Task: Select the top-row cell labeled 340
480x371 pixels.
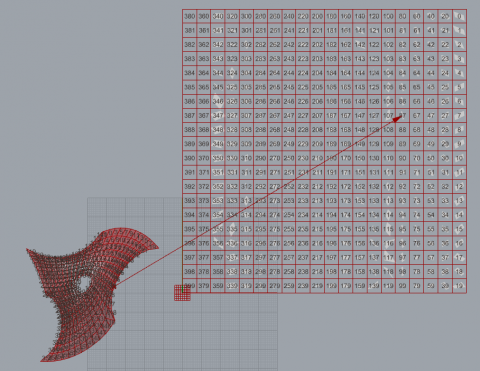Action: [218, 16]
